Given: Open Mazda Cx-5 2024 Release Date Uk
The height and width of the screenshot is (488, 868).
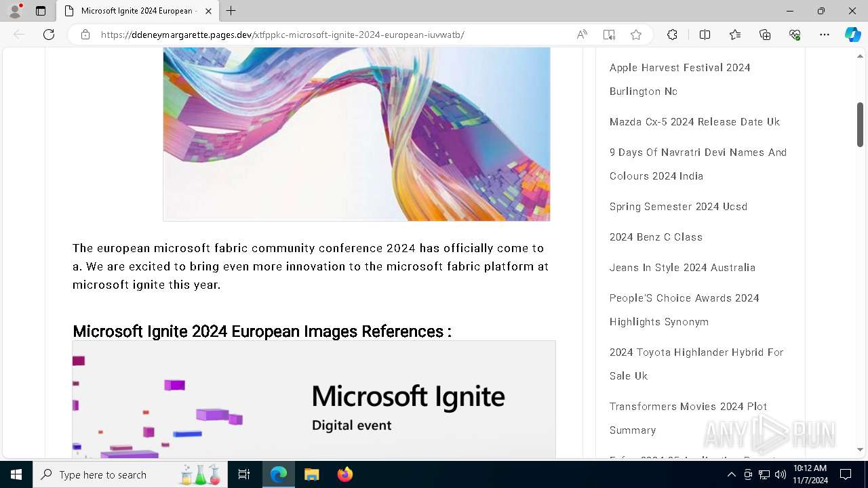Looking at the screenshot, I should (694, 122).
